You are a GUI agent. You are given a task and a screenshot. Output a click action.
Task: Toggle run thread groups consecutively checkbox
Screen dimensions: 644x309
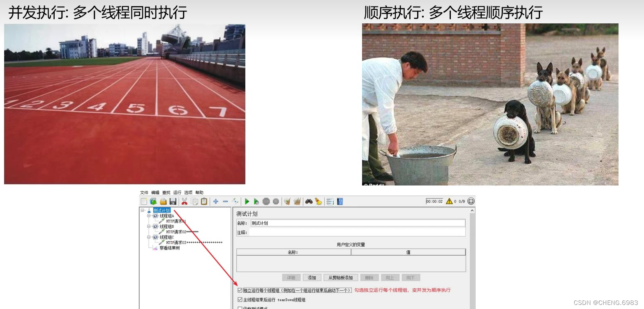coord(240,290)
